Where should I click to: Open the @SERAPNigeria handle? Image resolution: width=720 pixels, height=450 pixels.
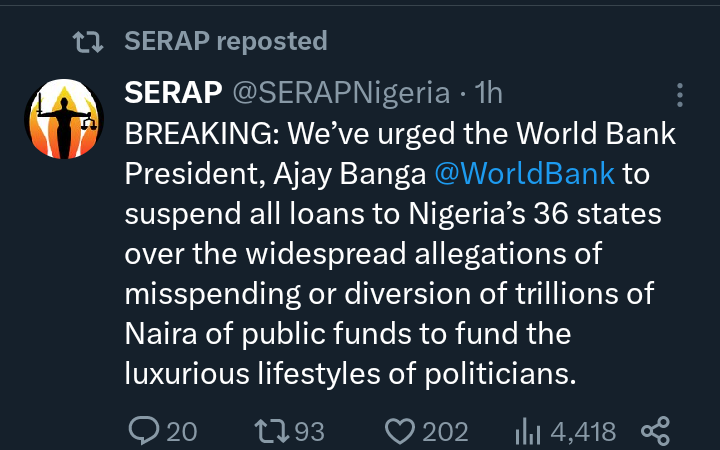coord(341,93)
